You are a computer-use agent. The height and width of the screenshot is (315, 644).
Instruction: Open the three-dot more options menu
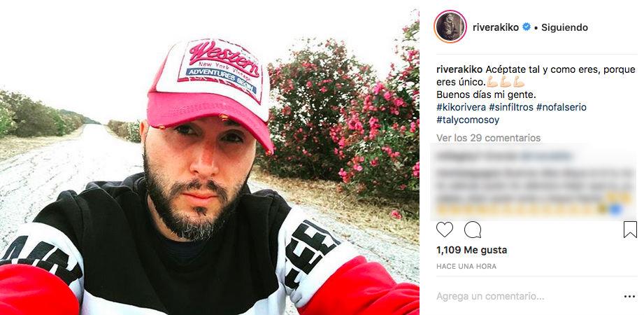click(629, 297)
